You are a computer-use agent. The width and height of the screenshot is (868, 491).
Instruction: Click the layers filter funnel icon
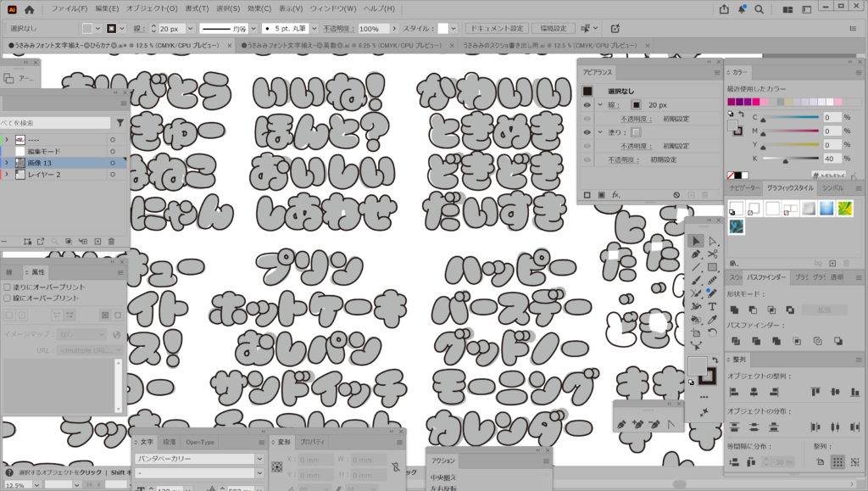pos(120,123)
